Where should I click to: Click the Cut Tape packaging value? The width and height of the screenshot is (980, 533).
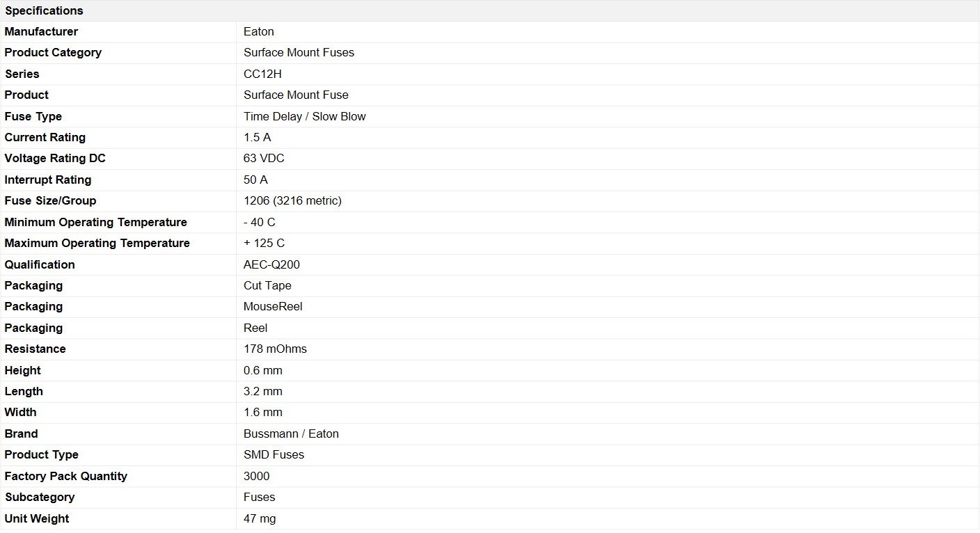267,285
